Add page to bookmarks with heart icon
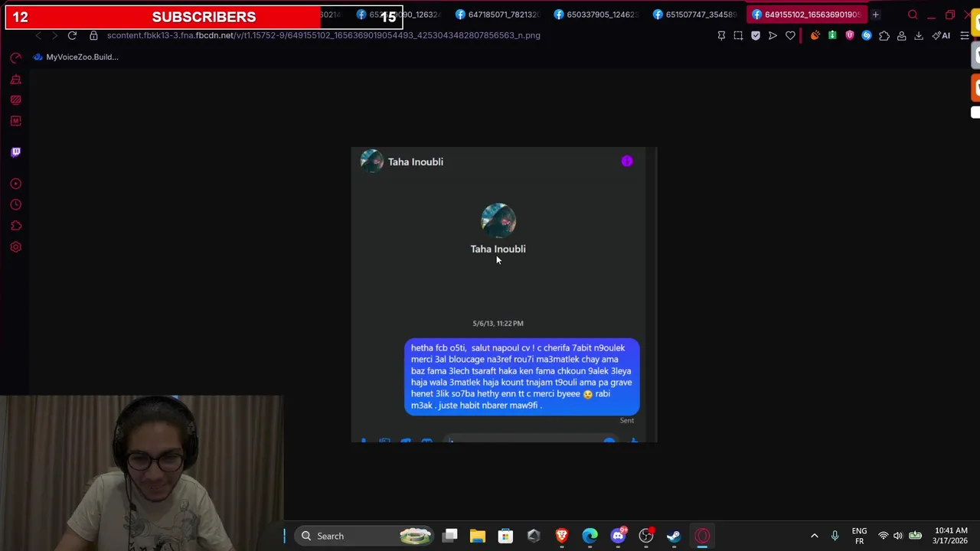 tap(790, 35)
